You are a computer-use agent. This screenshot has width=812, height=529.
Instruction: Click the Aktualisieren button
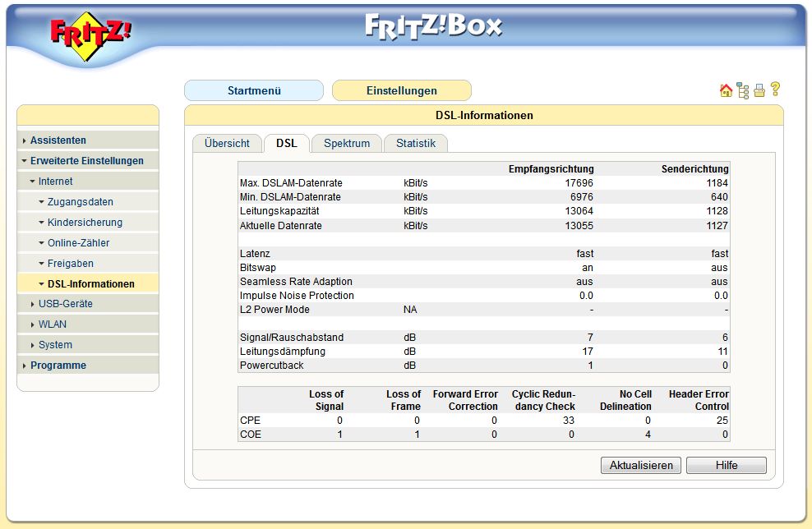641,465
